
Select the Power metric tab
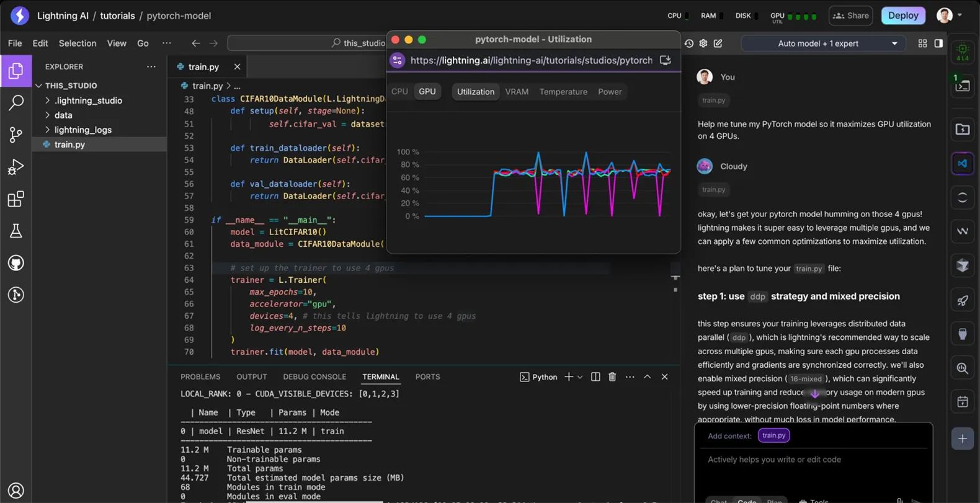tap(610, 92)
